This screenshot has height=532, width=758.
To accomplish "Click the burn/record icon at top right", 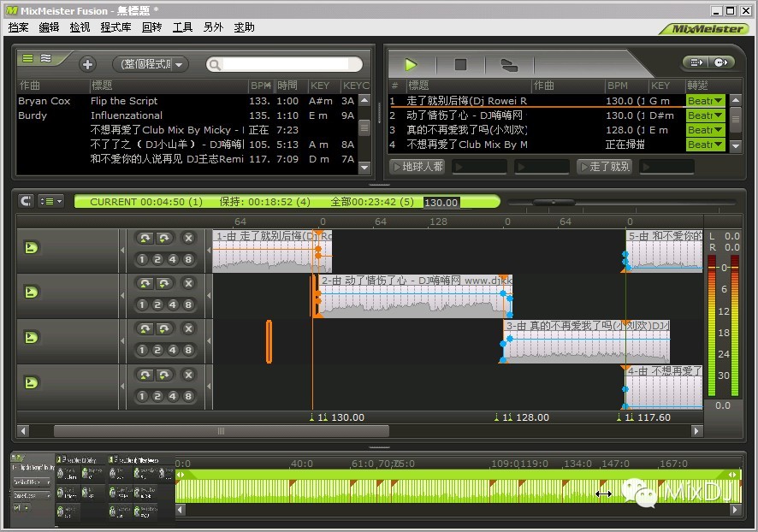I will click(x=720, y=62).
